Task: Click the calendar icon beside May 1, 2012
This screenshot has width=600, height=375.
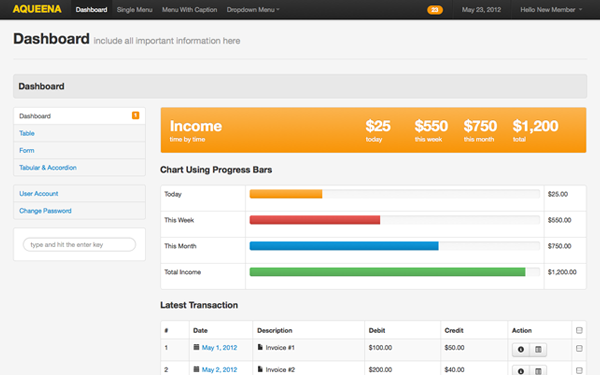Action: click(x=196, y=347)
